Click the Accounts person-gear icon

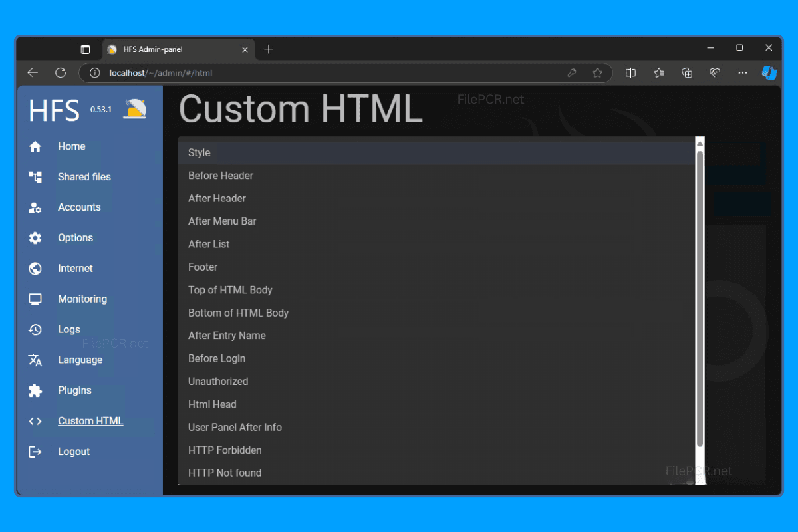(x=35, y=207)
